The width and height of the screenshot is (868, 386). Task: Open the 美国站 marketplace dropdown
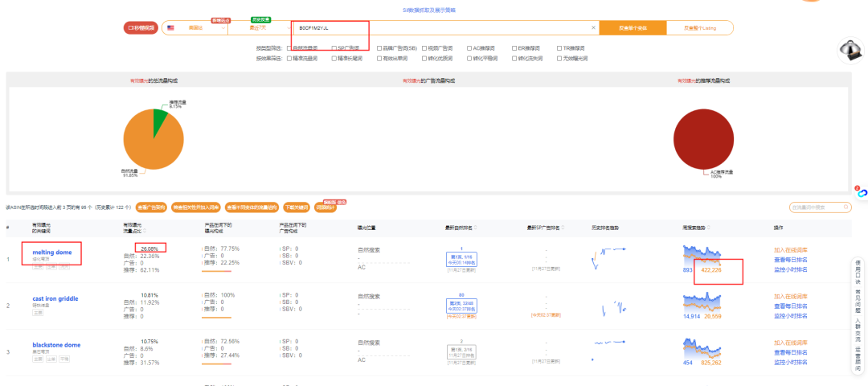194,27
